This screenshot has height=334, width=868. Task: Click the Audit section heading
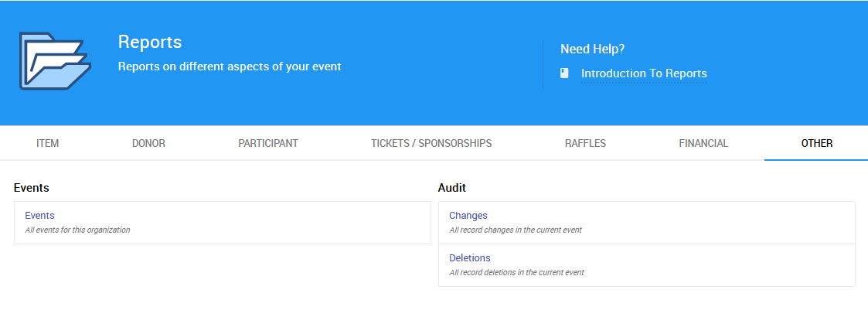(451, 188)
